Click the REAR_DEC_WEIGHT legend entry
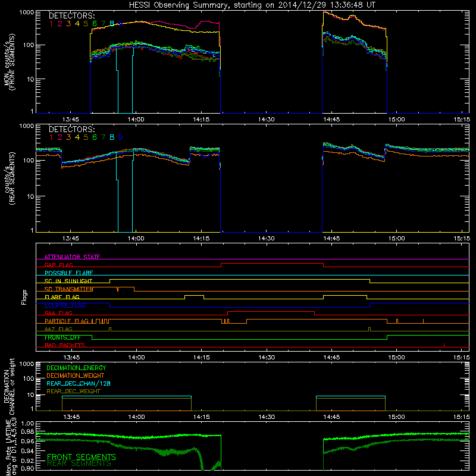Image resolution: width=476 pixels, height=476 pixels. (x=73, y=392)
